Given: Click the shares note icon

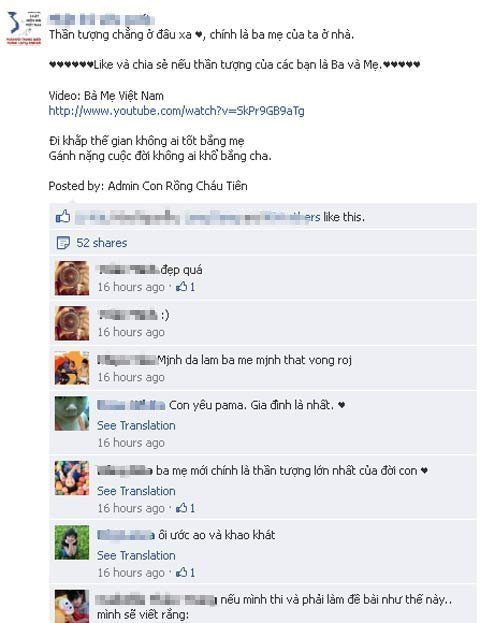Looking at the screenshot, I should click(63, 243).
